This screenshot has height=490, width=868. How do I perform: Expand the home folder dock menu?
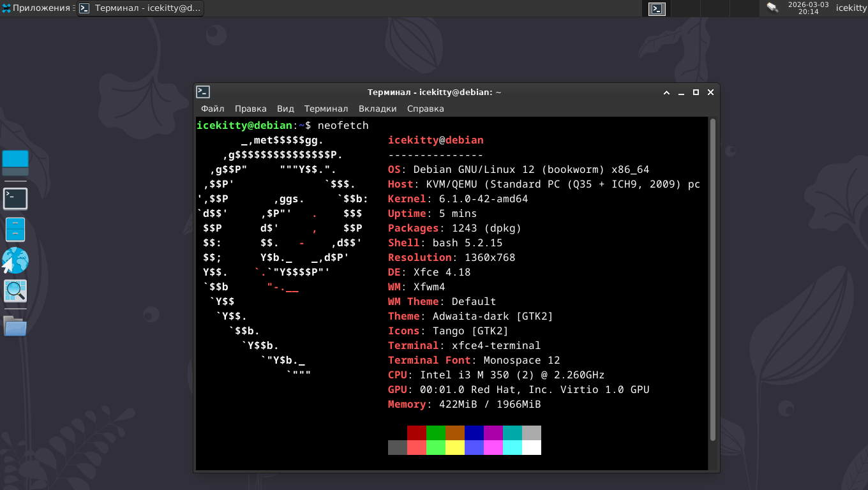click(x=15, y=327)
